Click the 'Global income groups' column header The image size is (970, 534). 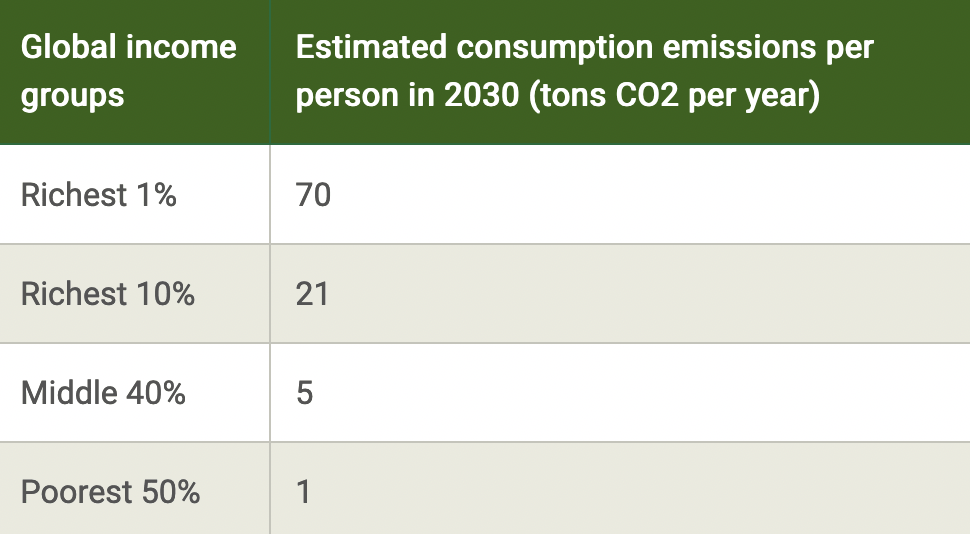click(129, 72)
